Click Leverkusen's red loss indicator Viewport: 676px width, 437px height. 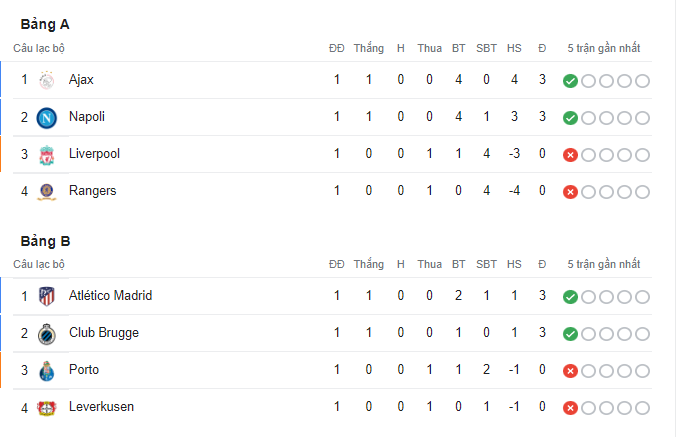570,408
